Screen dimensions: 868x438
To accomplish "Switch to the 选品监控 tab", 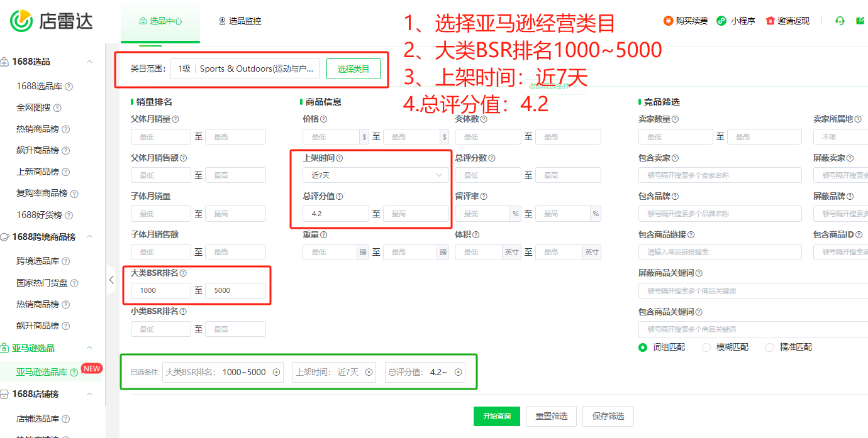I will [241, 19].
